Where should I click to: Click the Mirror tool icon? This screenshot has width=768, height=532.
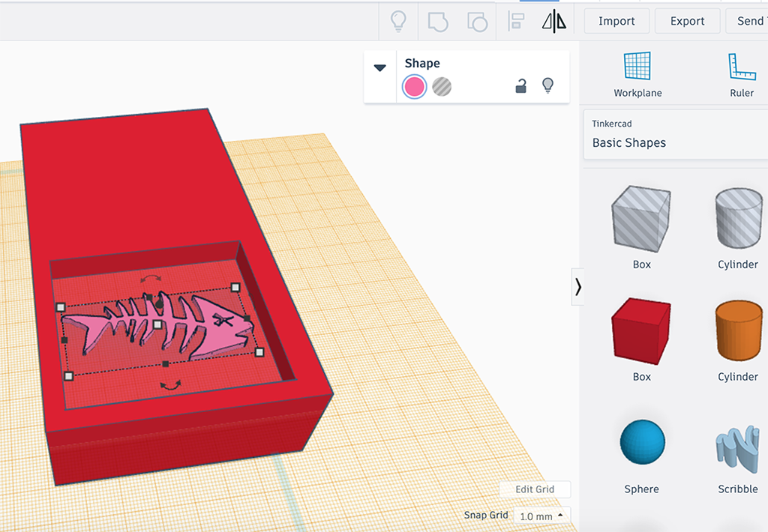pyautogui.click(x=554, y=21)
